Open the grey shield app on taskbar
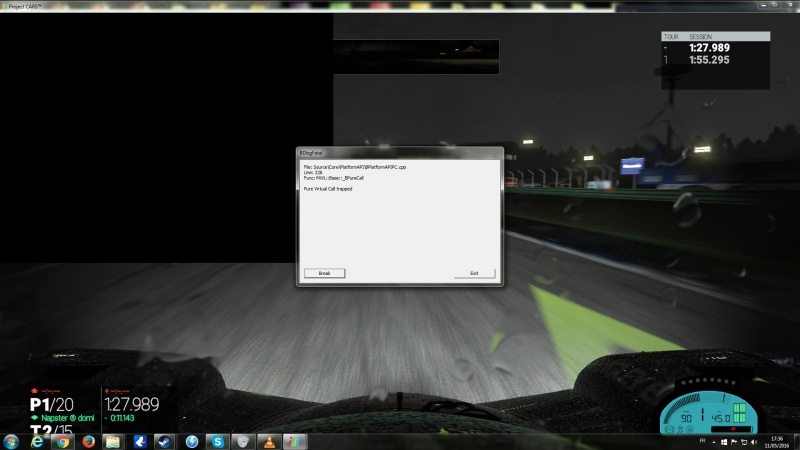The height and width of the screenshot is (450, 800). tap(243, 442)
